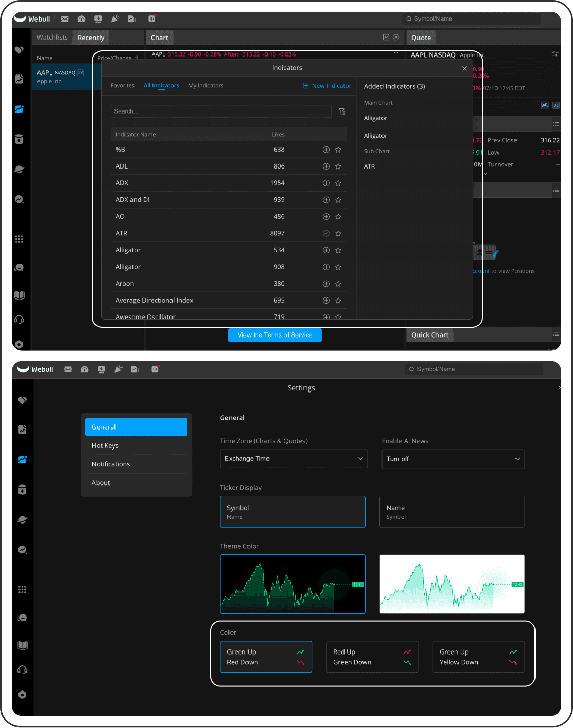This screenshot has height=728, width=573.
Task: Add the %B indicator with its plus icon
Action: click(326, 150)
